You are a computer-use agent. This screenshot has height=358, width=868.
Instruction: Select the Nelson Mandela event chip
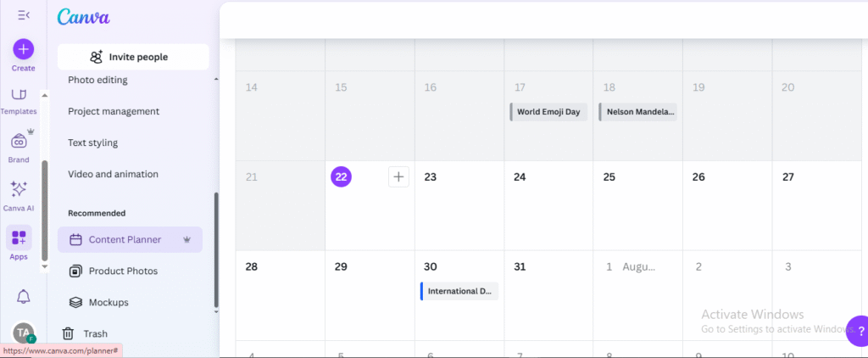[637, 112]
